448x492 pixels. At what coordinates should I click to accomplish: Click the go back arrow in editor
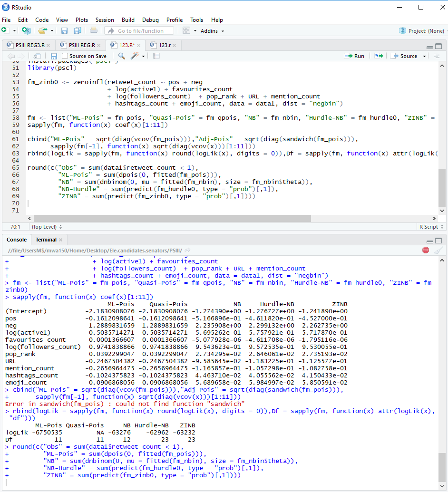pos(11,56)
